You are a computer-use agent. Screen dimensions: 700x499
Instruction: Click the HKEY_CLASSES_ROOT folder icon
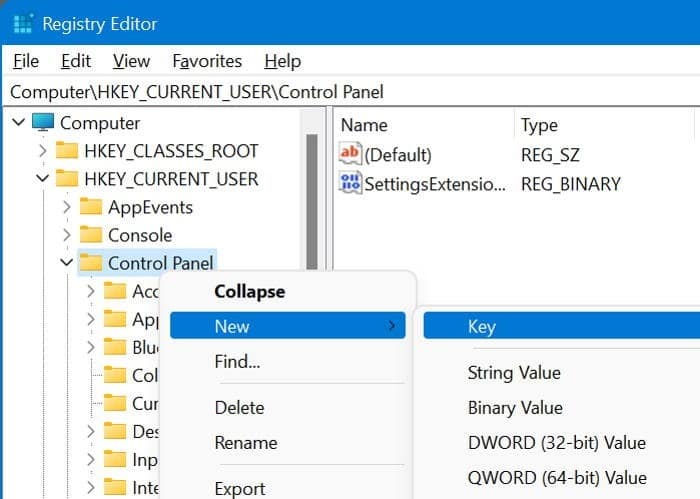[x=67, y=150]
